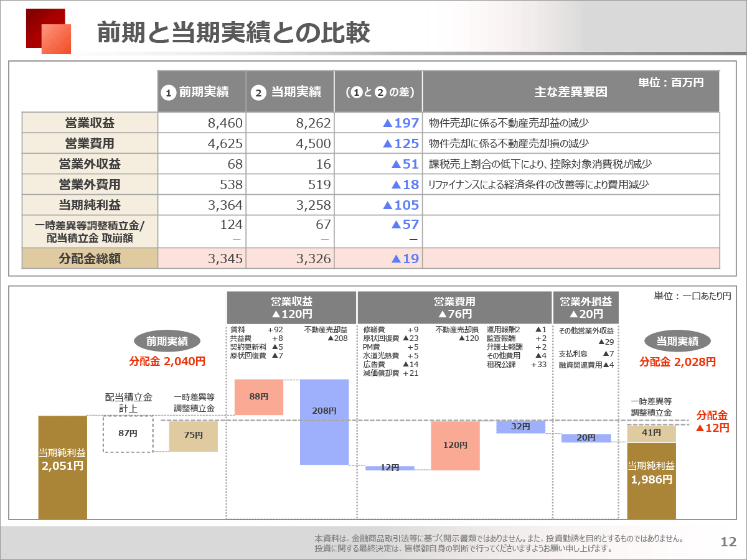Select the ▲197 difference cell
The height and width of the screenshot is (560, 747).
click(x=378, y=123)
